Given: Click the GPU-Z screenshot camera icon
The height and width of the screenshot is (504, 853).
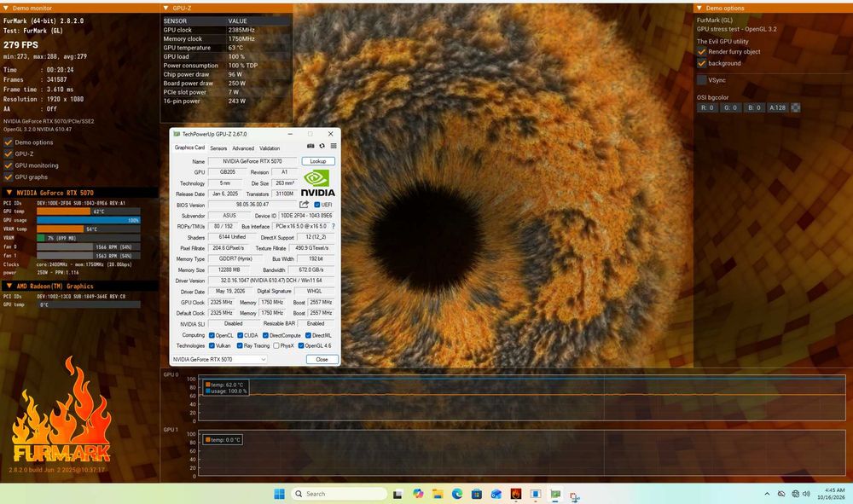Looking at the screenshot, I should [x=310, y=146].
